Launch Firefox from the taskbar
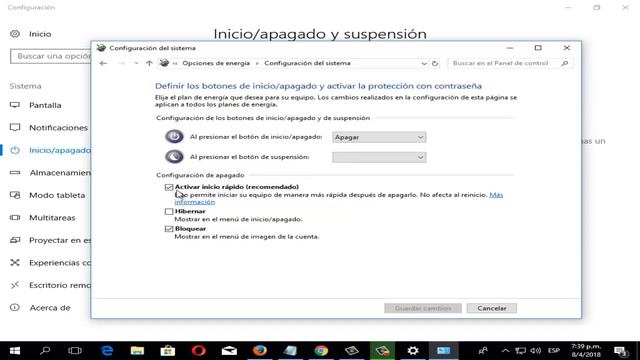 click(260, 351)
